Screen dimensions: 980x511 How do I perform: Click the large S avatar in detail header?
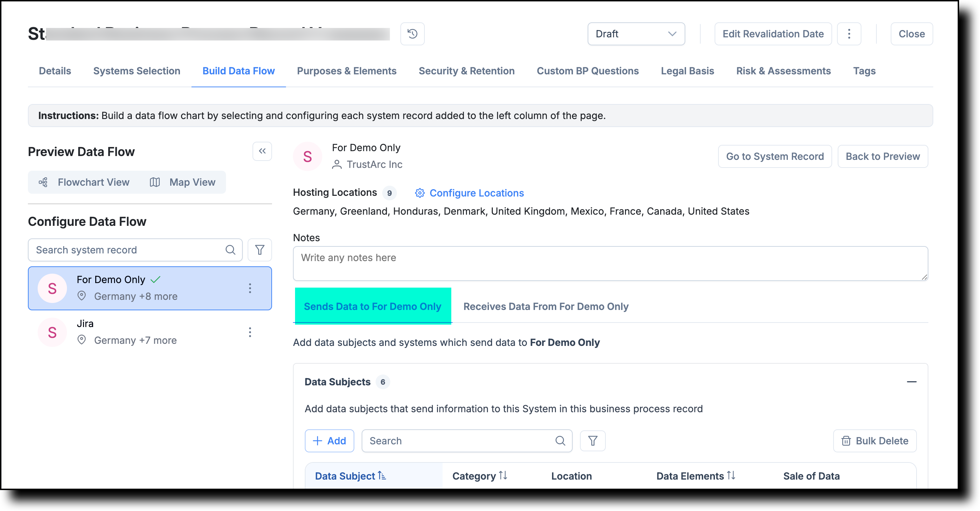tap(307, 156)
